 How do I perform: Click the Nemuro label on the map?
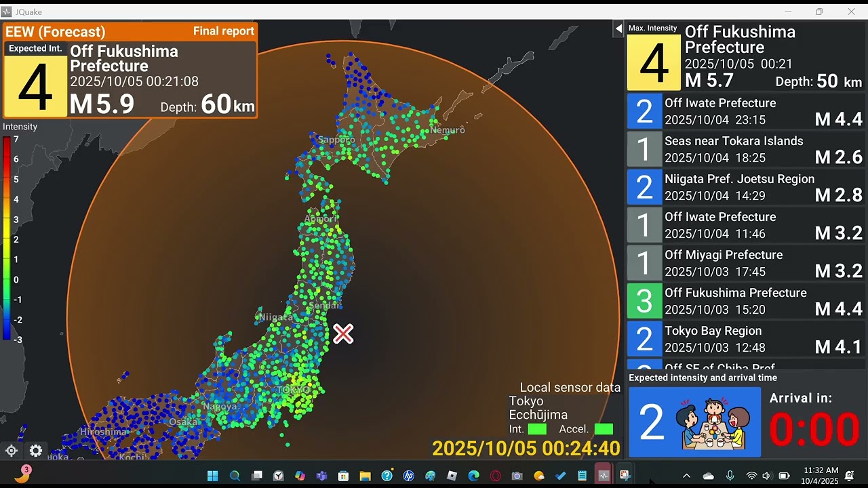pos(448,129)
